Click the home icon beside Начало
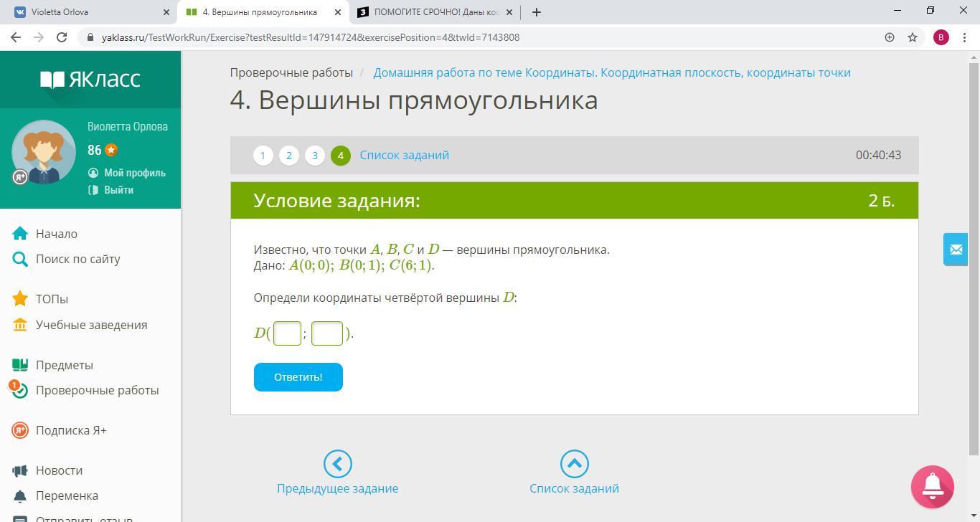Viewport: 980px width, 522px height. [x=20, y=234]
